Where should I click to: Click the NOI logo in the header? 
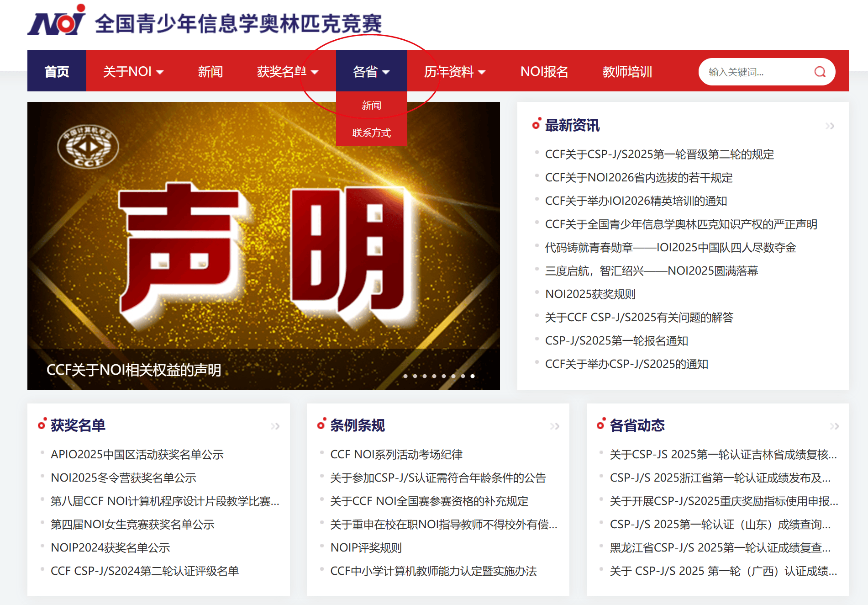click(57, 21)
